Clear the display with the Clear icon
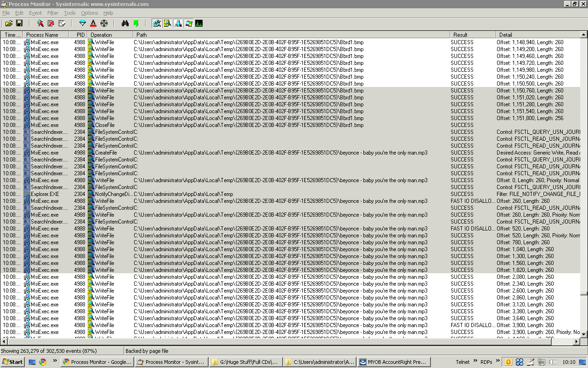The image size is (588, 368). (62, 23)
